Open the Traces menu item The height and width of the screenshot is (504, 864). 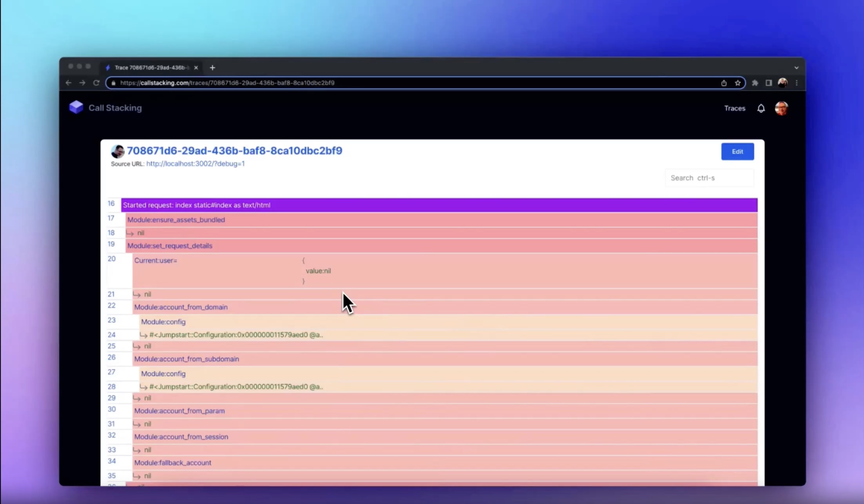pos(735,108)
